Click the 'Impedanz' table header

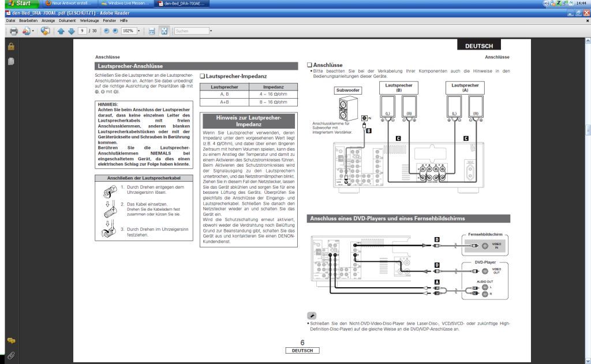tap(273, 87)
